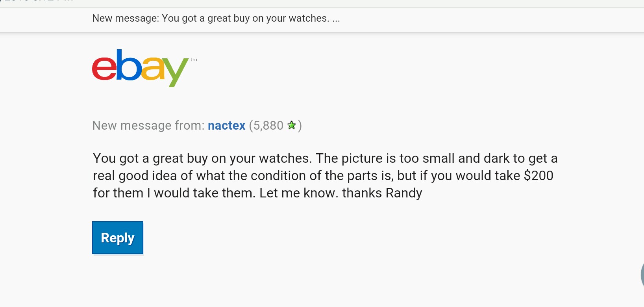Click the $200 offer amount in message
644x307 pixels.
tap(539, 175)
